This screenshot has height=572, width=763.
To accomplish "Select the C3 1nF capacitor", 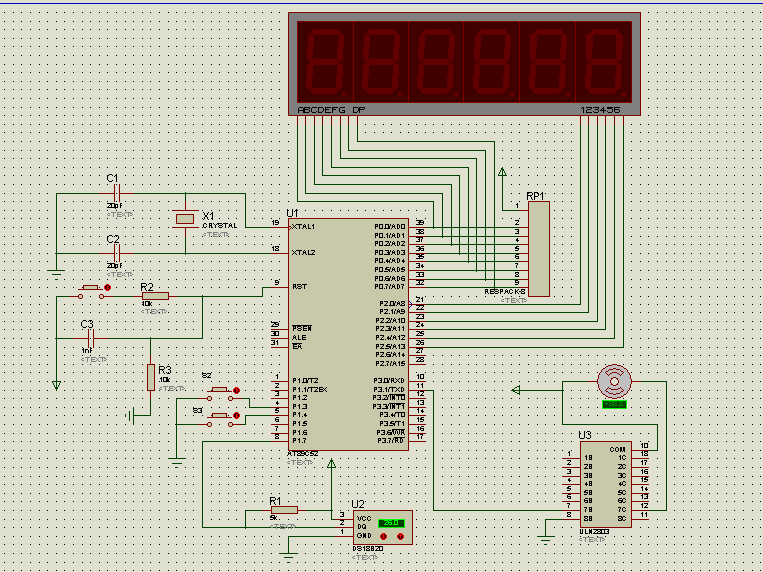I will coord(91,338).
